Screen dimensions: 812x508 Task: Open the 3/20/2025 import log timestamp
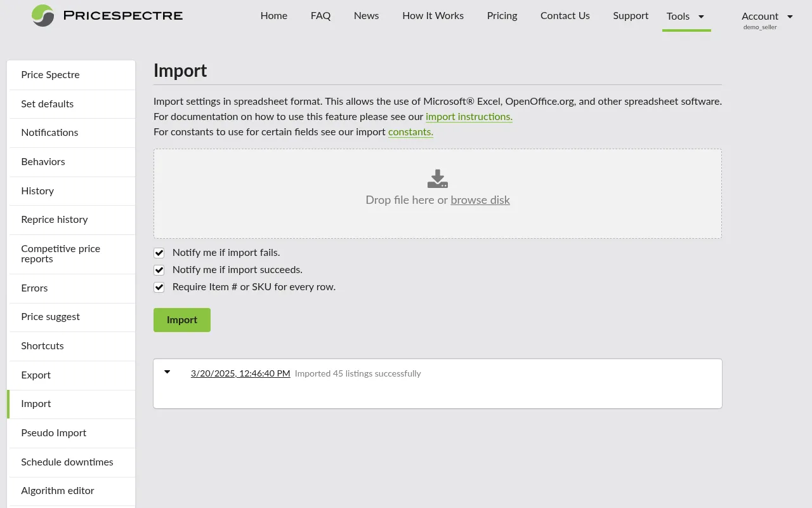[240, 373]
